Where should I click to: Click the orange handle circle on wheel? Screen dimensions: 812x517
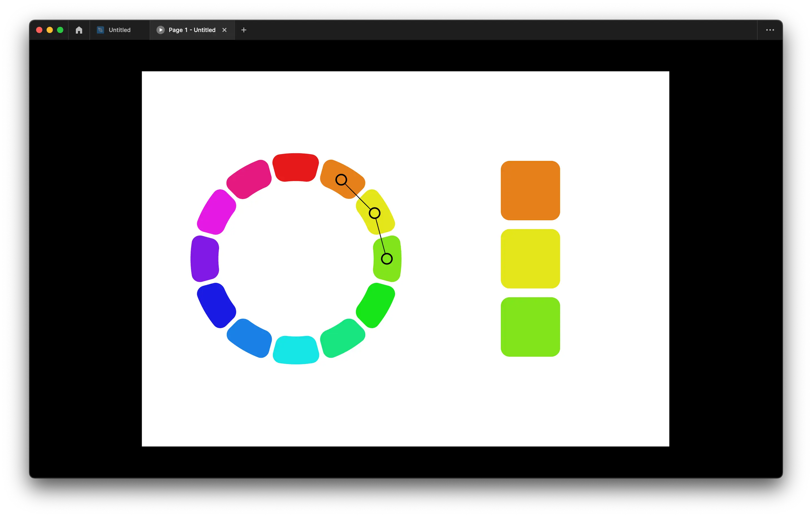(341, 179)
